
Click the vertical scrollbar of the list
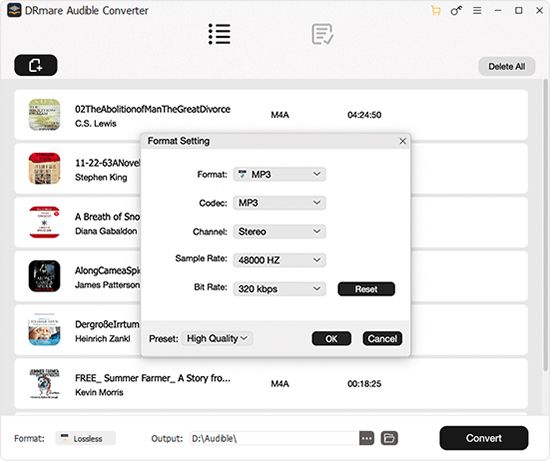(545, 225)
